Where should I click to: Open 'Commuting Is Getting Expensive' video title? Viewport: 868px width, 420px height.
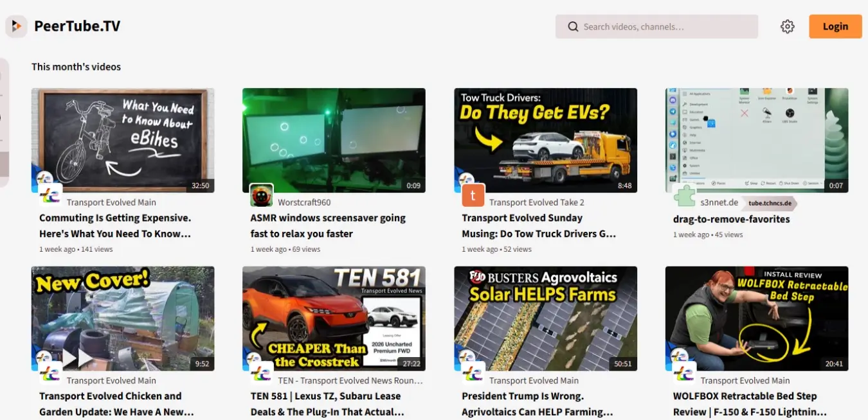115,226
